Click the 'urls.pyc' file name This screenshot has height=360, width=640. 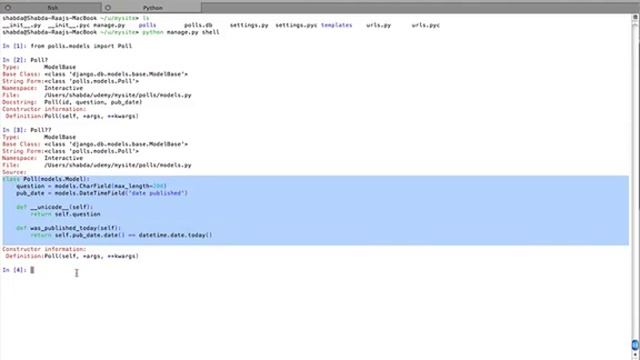tap(426, 25)
